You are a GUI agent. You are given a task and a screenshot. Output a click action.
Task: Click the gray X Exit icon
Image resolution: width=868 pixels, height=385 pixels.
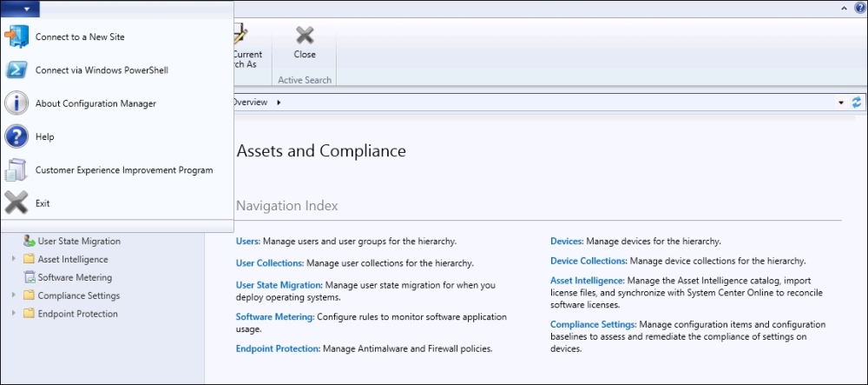16,202
